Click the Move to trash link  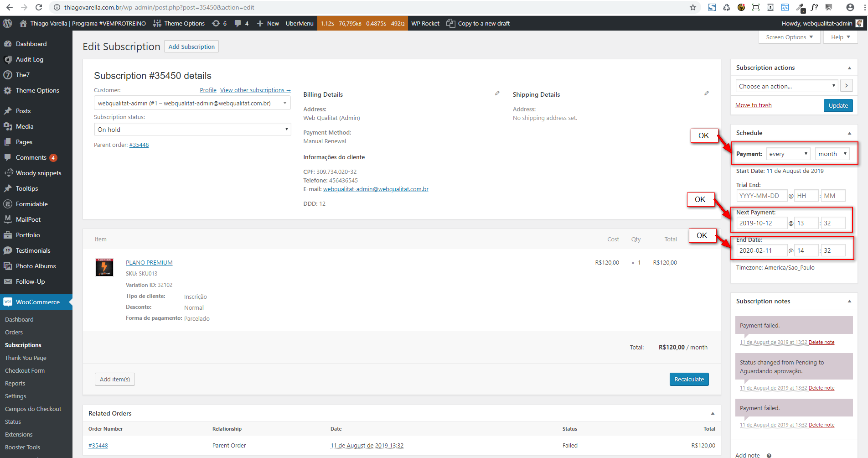(754, 105)
